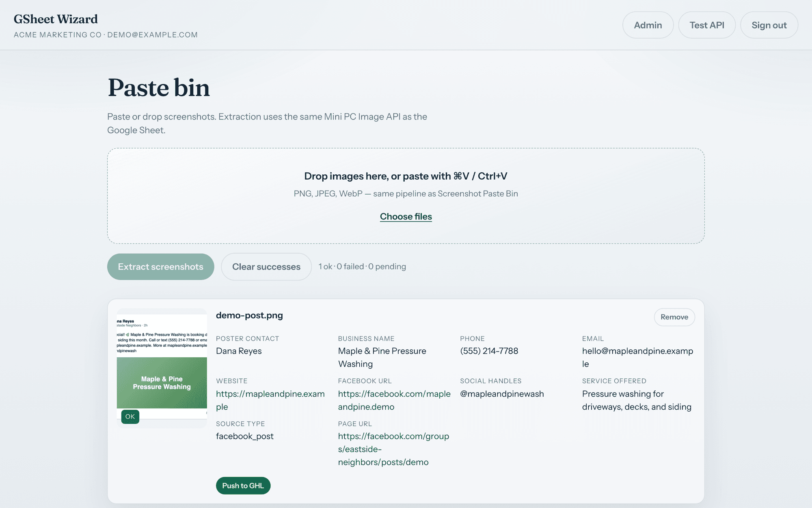Click the GSheet Wizard logo title
812x508 pixels.
coord(56,19)
